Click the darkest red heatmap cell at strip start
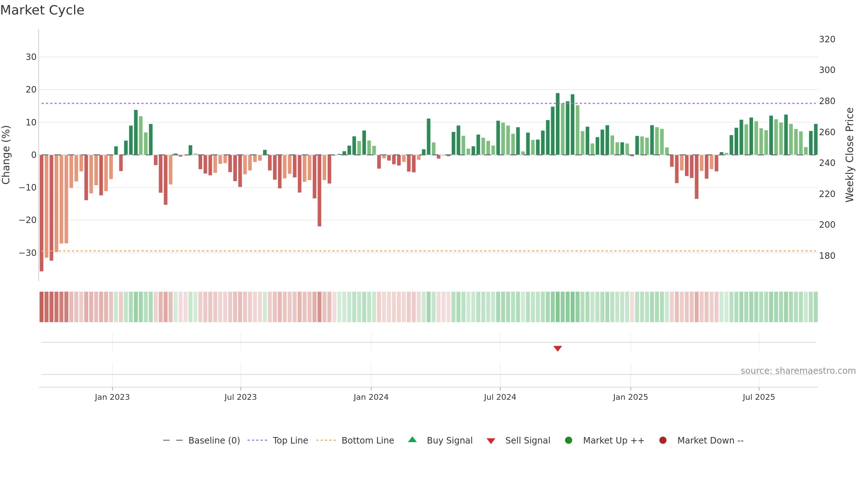 point(42,307)
